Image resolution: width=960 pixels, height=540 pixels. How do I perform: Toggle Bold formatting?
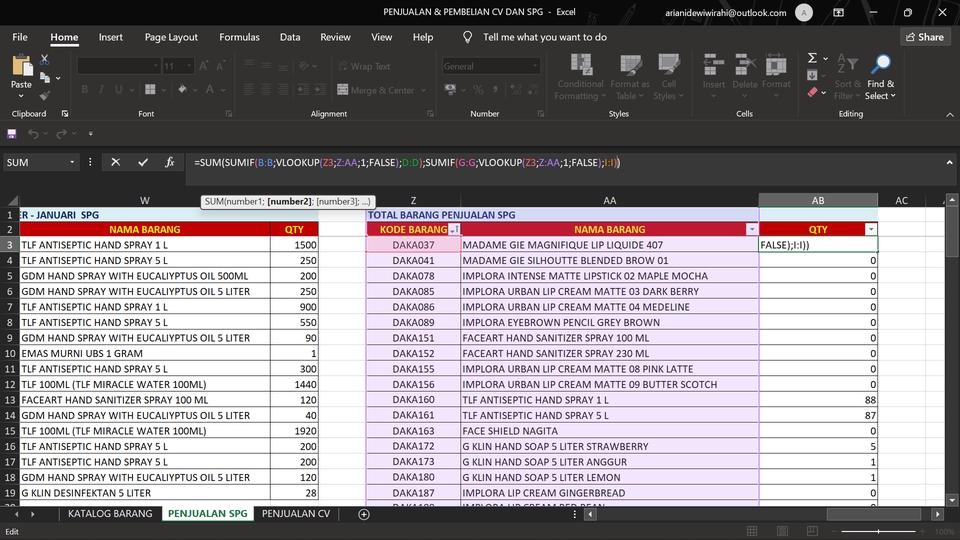[84, 89]
